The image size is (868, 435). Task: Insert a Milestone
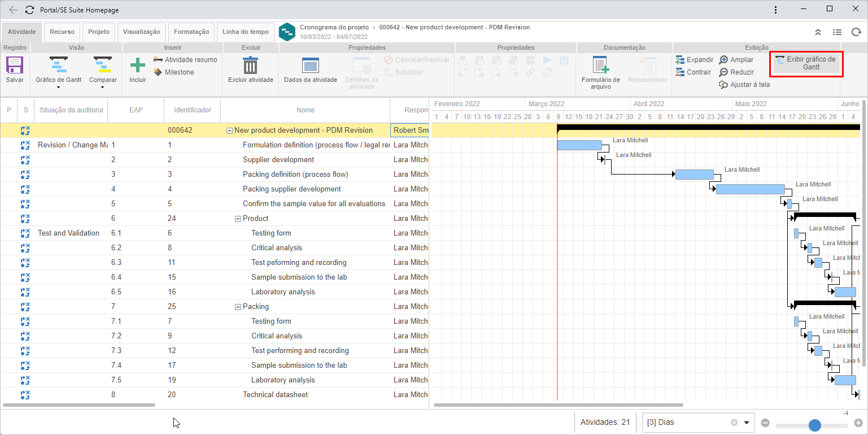174,72
